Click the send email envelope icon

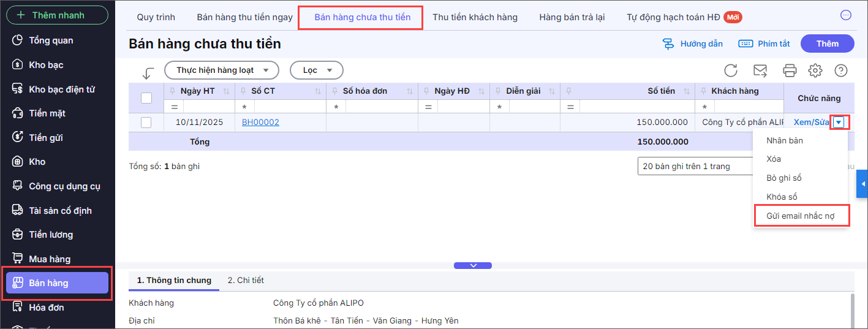point(760,70)
